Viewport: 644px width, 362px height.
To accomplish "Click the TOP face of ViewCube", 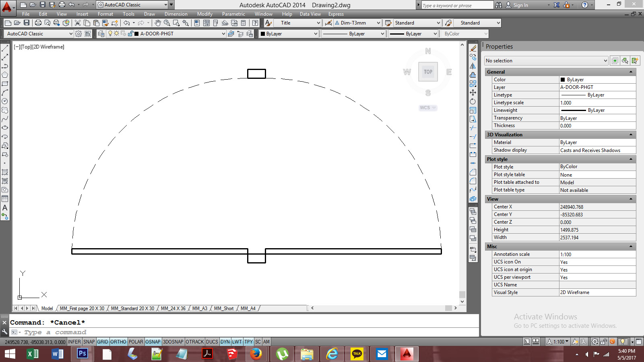I will (x=428, y=72).
